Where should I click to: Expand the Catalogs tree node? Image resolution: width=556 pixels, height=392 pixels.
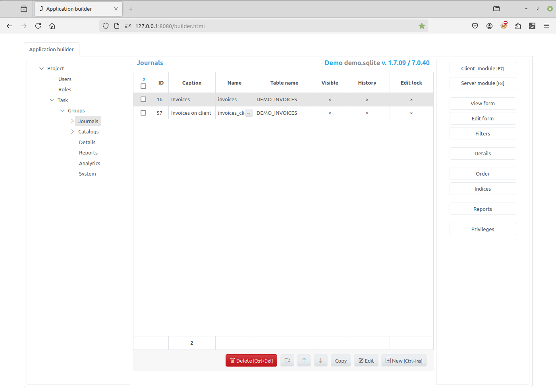pyautogui.click(x=72, y=131)
